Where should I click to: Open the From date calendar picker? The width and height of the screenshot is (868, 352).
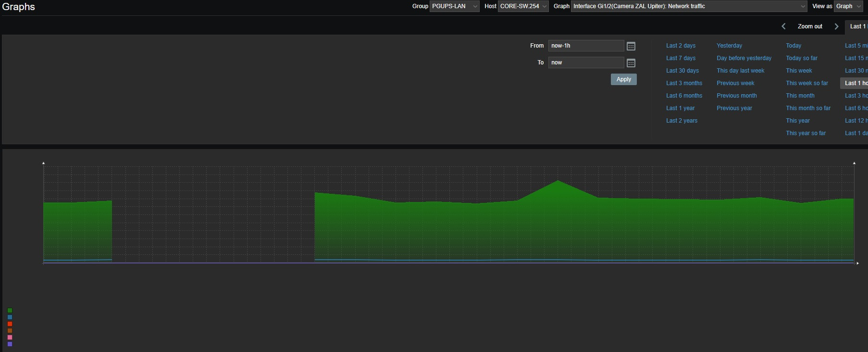pos(631,46)
